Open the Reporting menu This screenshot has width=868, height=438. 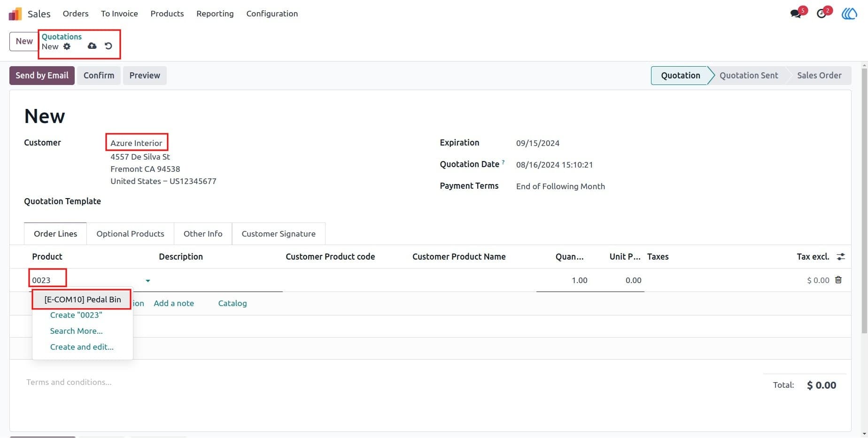tap(215, 14)
